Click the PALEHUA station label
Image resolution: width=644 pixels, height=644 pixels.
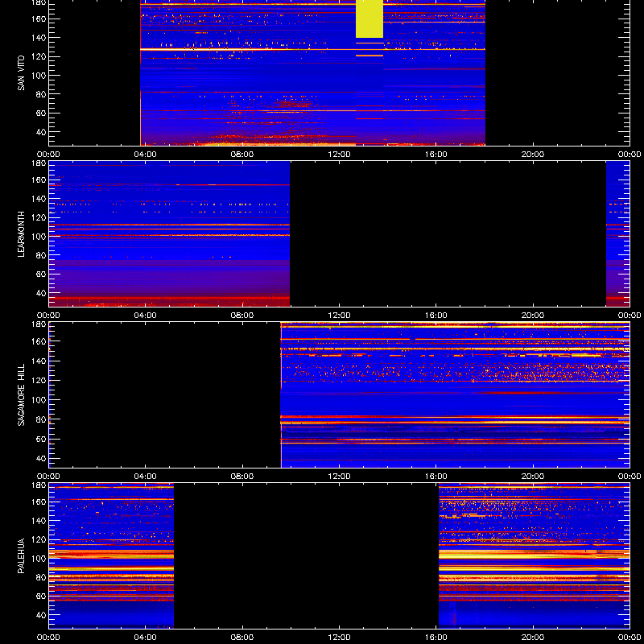point(21,555)
